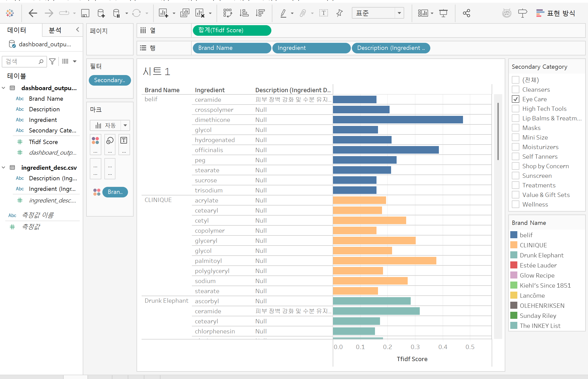
Task: Collapse the ingredient_desc.csv table tree
Action: [x=4, y=168]
